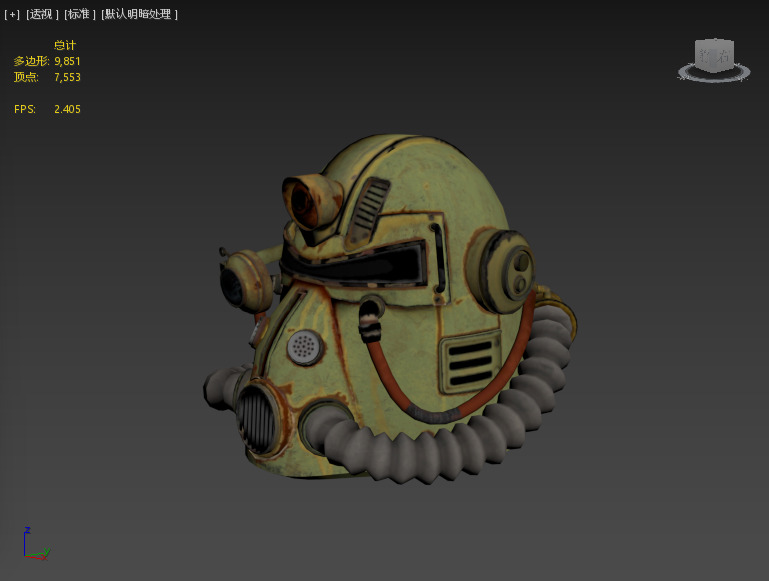Click the 总计 total statistics header
The image size is (769, 581).
click(65, 45)
